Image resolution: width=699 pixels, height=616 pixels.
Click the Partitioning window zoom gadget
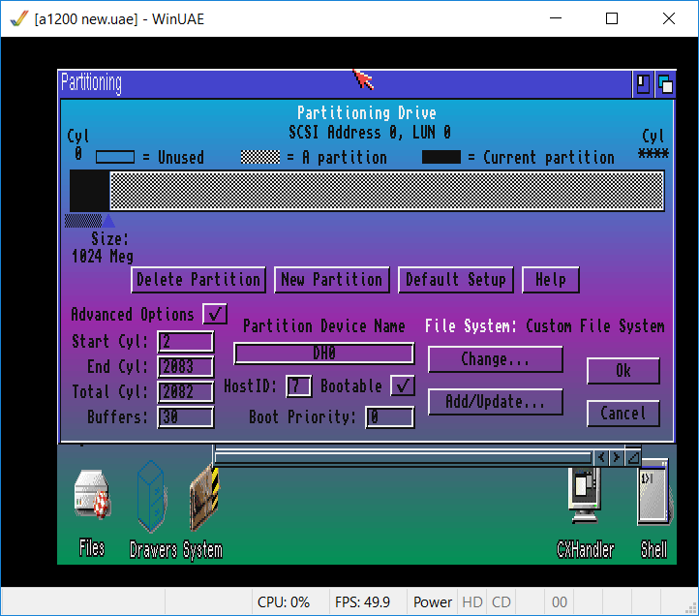pos(643,83)
